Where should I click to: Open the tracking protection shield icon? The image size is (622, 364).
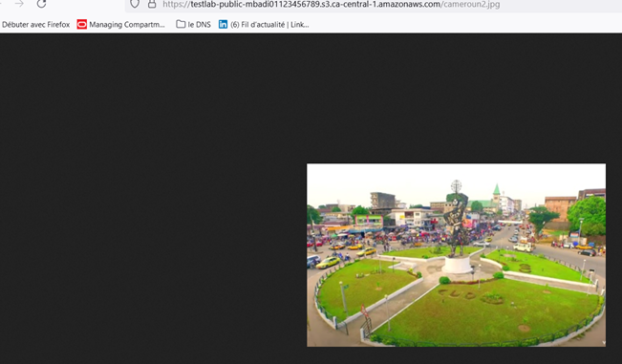135,4
